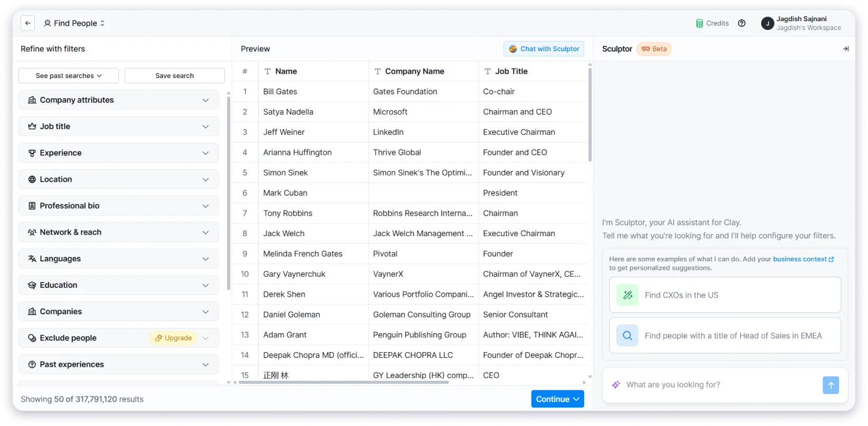Screen dimensions: 868x426
Task: Click the Pivotal company cell
Action: point(423,254)
